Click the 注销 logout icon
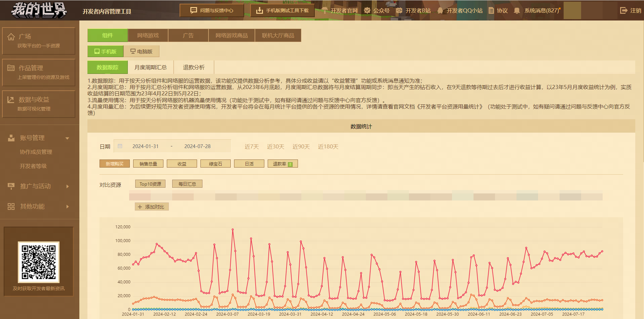This screenshot has height=319, width=644. point(623,10)
